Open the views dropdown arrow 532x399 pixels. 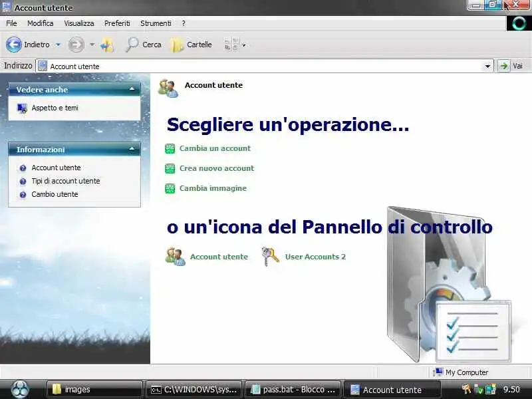pyautogui.click(x=243, y=45)
